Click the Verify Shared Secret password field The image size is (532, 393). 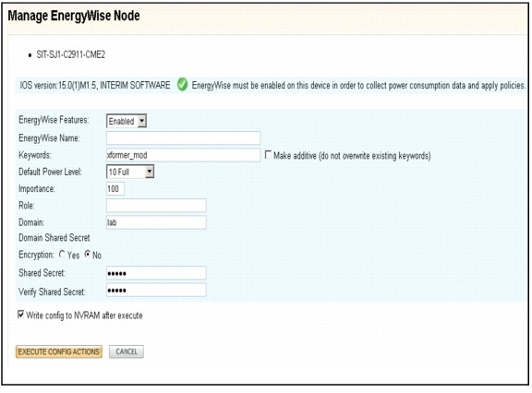click(x=156, y=291)
